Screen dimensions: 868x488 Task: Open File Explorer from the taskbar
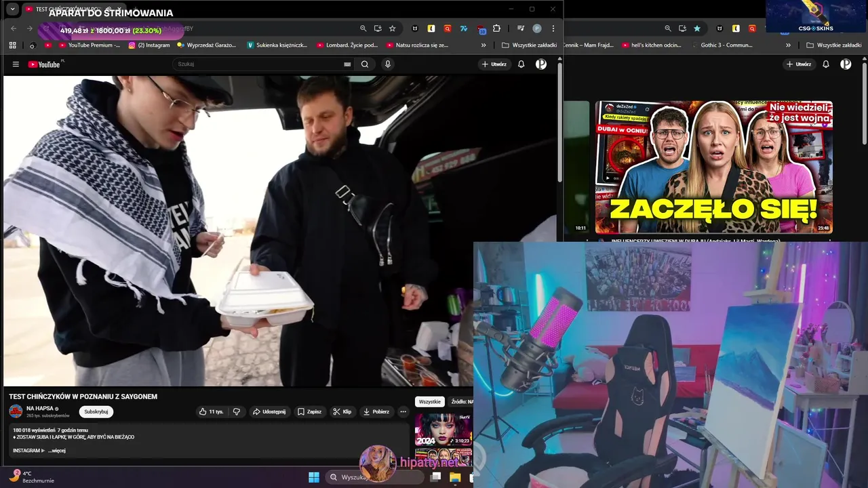pyautogui.click(x=455, y=477)
